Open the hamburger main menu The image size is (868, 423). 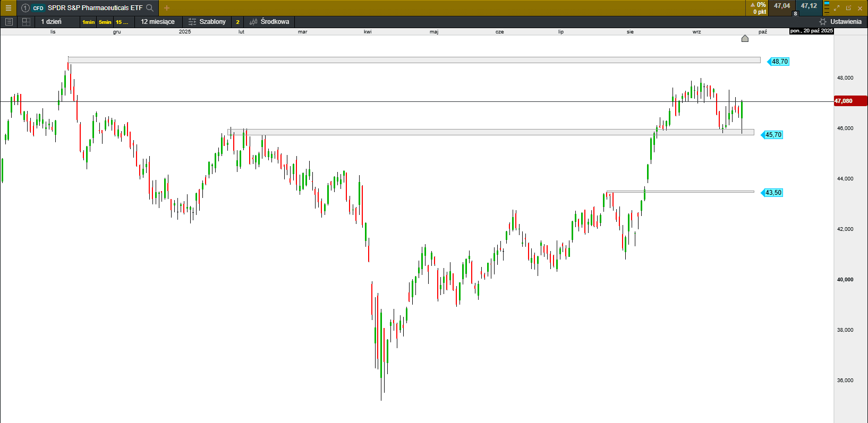(x=8, y=8)
